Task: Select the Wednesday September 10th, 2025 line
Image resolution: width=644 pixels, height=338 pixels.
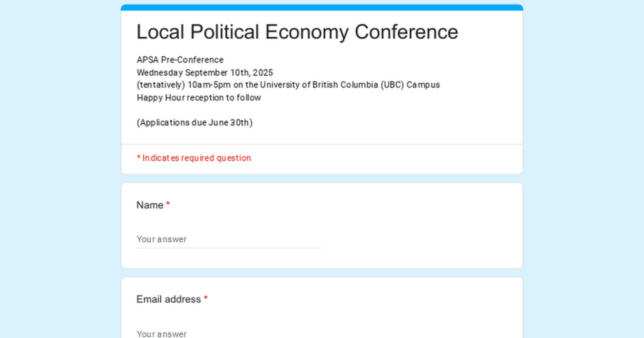Action: (205, 73)
